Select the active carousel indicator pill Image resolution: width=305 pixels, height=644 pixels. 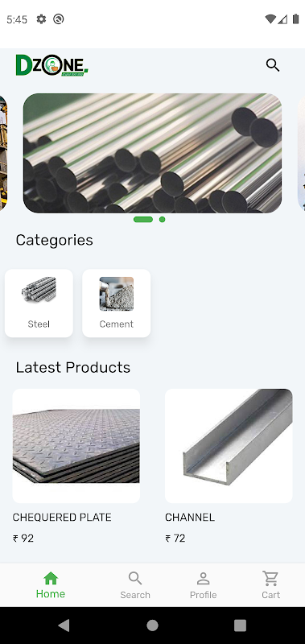point(143,219)
